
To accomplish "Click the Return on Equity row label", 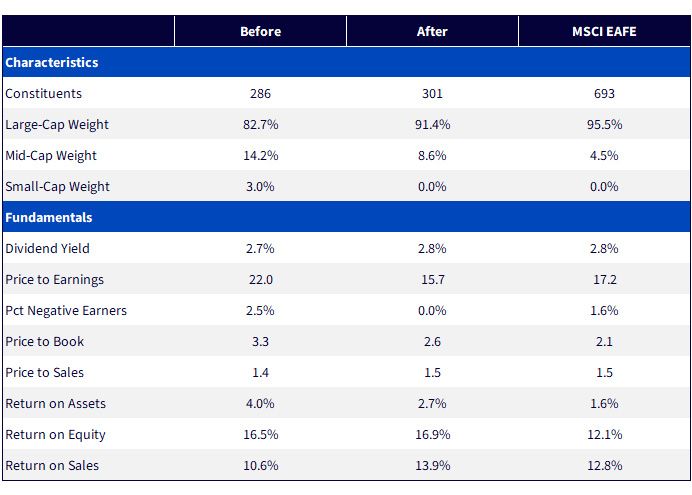I will (x=55, y=435).
